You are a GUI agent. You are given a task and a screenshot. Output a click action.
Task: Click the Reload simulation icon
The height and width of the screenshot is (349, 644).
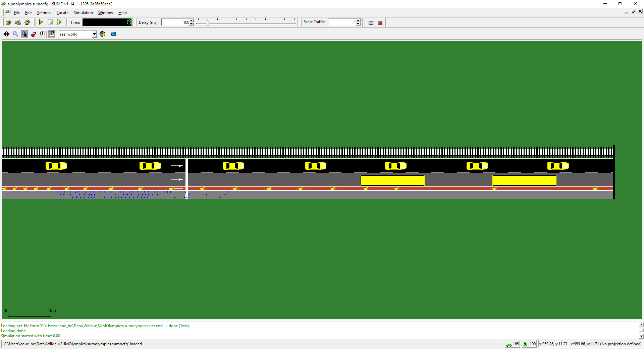pyautogui.click(x=27, y=22)
